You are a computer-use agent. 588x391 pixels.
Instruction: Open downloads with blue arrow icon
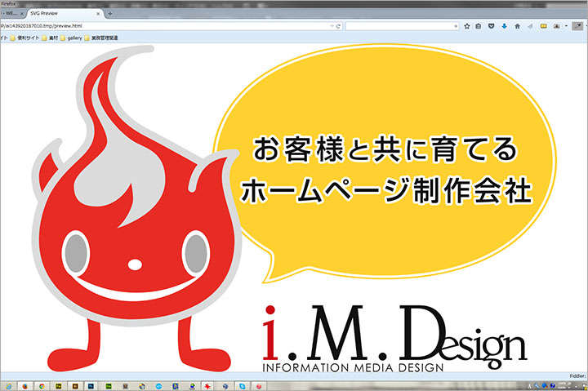click(505, 26)
